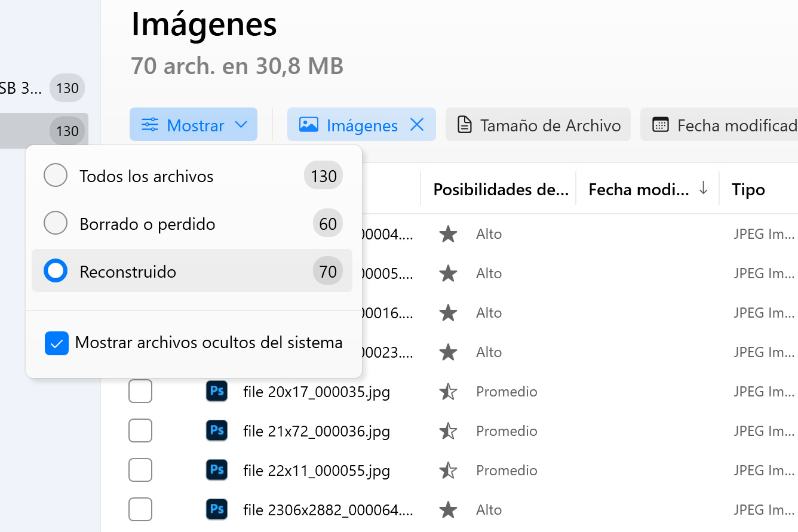
Task: Click the 60 count badge for Borrado o perdido
Action: 328,224
